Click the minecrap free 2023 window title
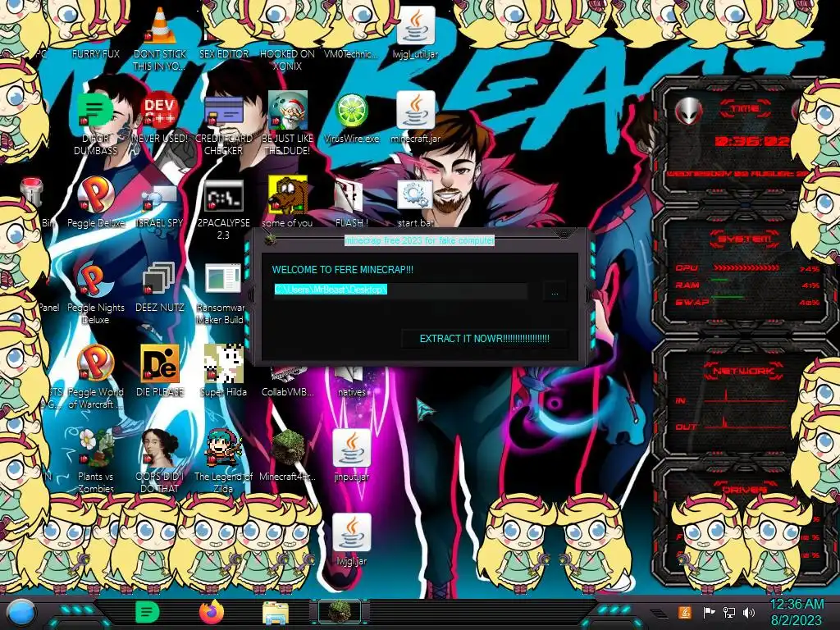840x630 pixels. pyautogui.click(x=419, y=240)
